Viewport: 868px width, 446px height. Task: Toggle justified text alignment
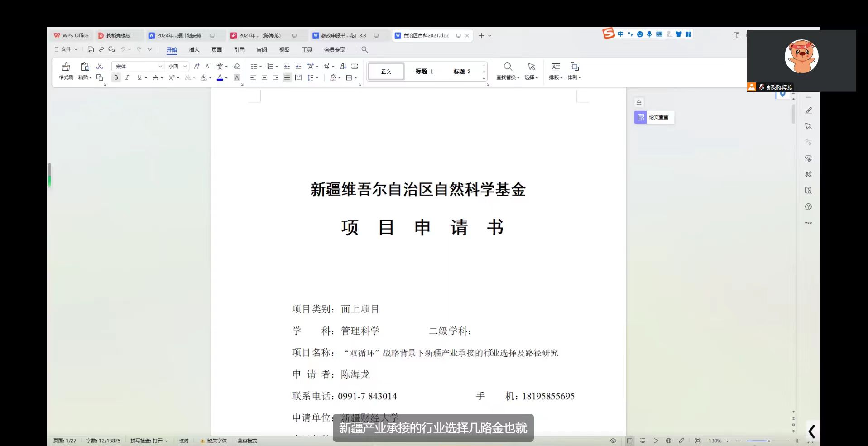pyautogui.click(x=287, y=77)
